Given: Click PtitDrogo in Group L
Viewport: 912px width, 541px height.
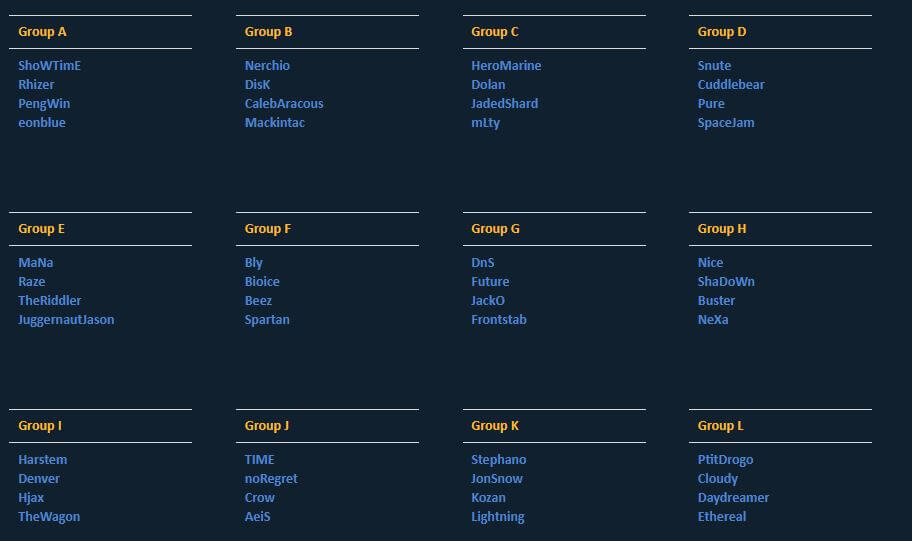Looking at the screenshot, I should click(725, 460).
